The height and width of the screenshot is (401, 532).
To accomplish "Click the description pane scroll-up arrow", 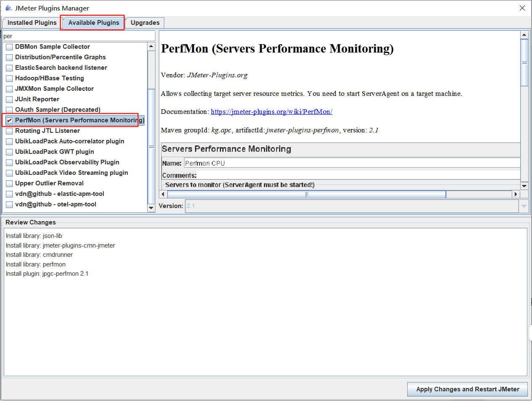I will pyautogui.click(x=524, y=35).
